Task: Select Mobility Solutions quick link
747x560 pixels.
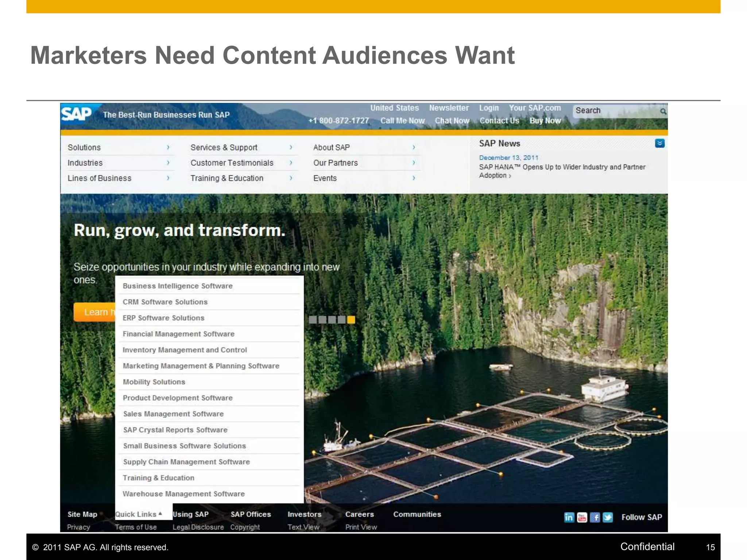Action: click(210, 382)
